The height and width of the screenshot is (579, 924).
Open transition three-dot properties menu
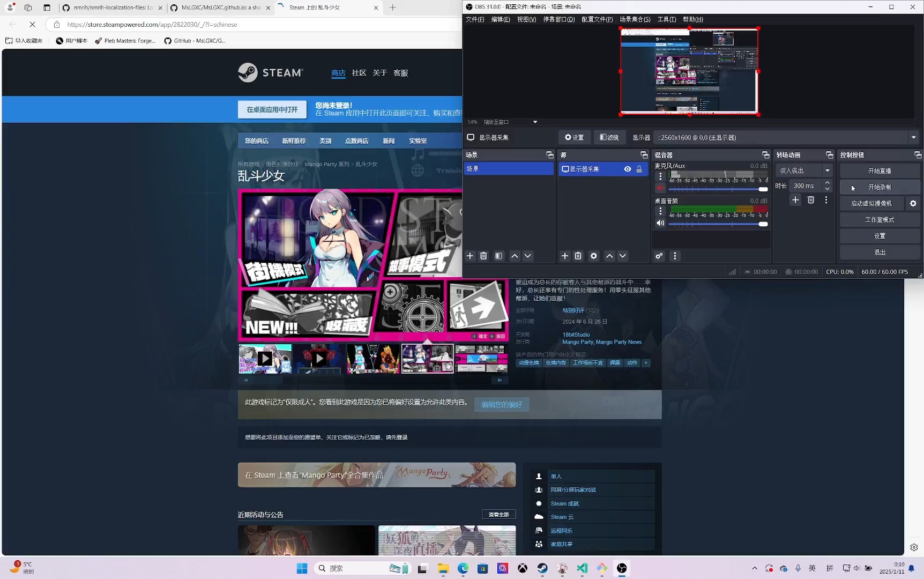coord(826,200)
